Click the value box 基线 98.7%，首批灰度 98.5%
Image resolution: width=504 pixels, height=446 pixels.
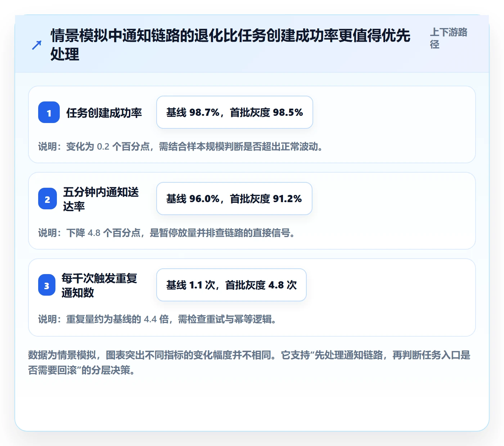(x=235, y=112)
